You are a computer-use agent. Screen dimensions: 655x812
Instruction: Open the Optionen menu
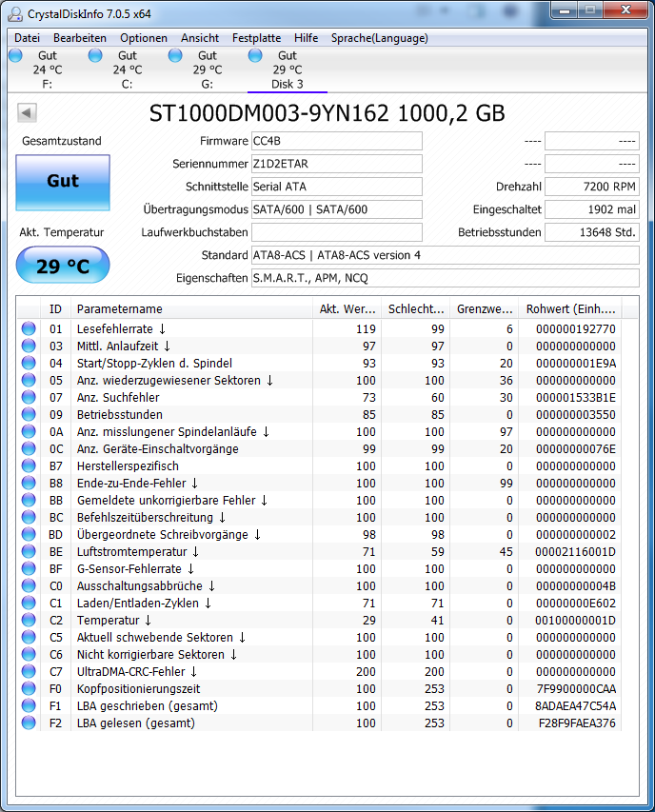pos(144,38)
